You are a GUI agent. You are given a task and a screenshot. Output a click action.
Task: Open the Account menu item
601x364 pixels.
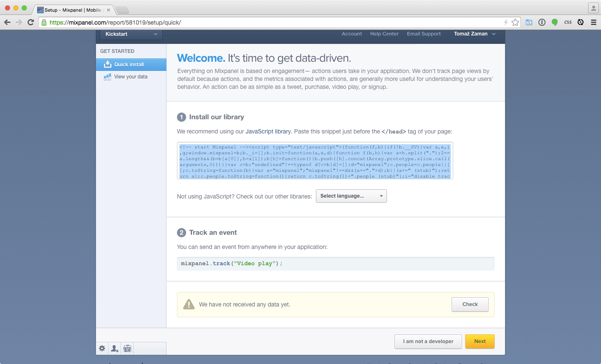point(352,34)
